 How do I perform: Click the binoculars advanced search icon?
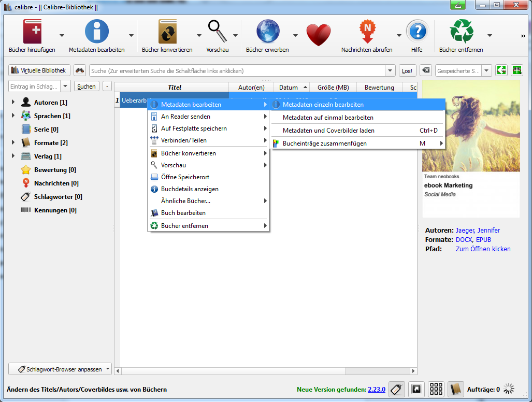point(80,70)
